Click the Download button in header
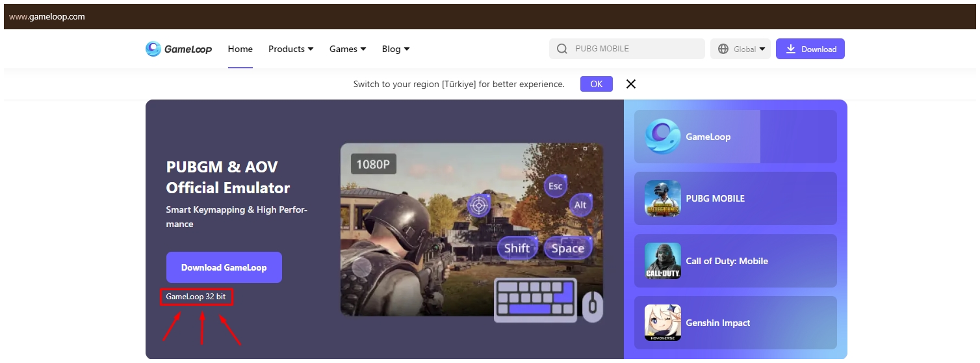This screenshot has width=980, height=363. pos(810,49)
